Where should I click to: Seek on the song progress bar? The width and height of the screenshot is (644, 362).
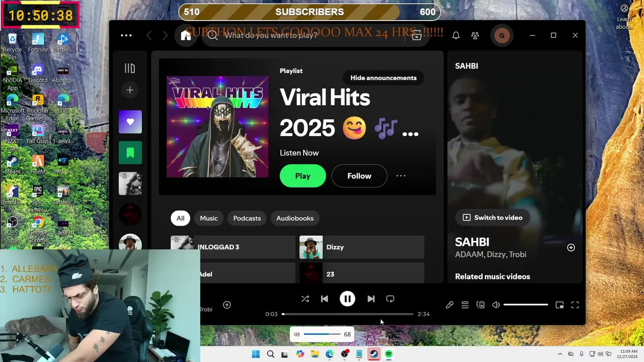348,314
